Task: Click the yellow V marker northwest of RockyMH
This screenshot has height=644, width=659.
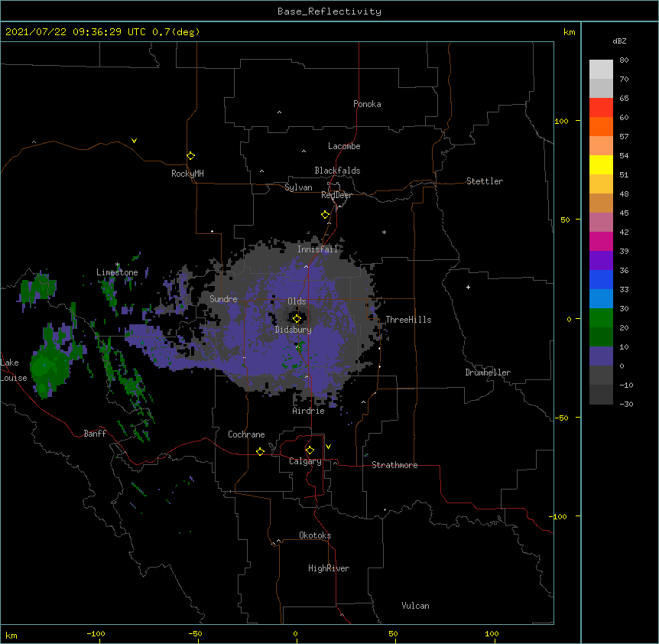Action: [x=134, y=141]
